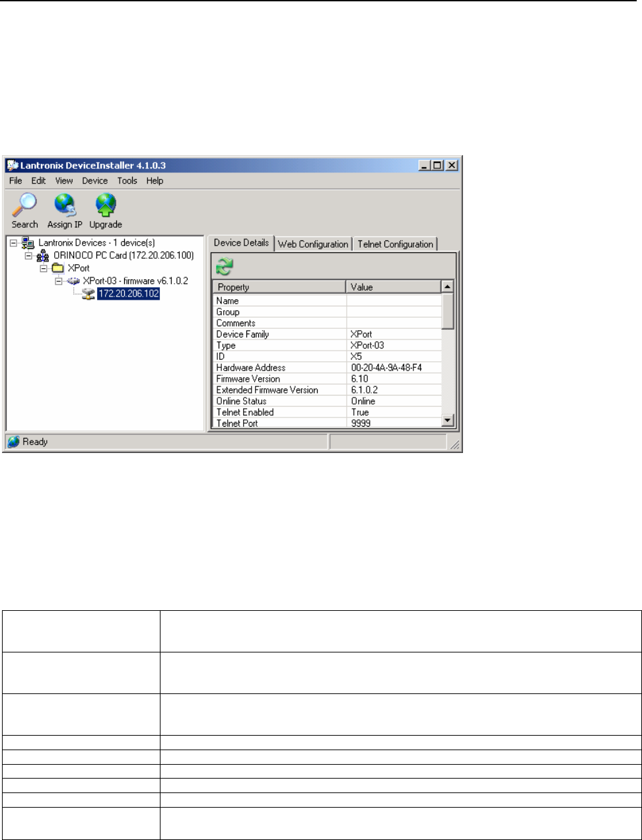Select ORINOCO PC Card (172.20.206.100) entry
This screenshot has width=642, height=840.
pyautogui.click(x=123, y=256)
